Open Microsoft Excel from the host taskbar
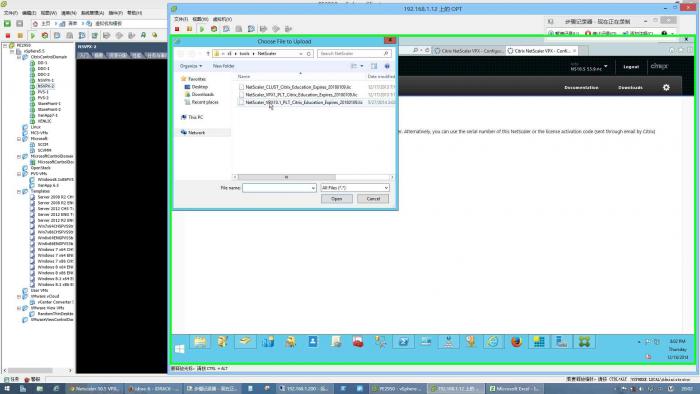The width and height of the screenshot is (700, 394). (514, 389)
